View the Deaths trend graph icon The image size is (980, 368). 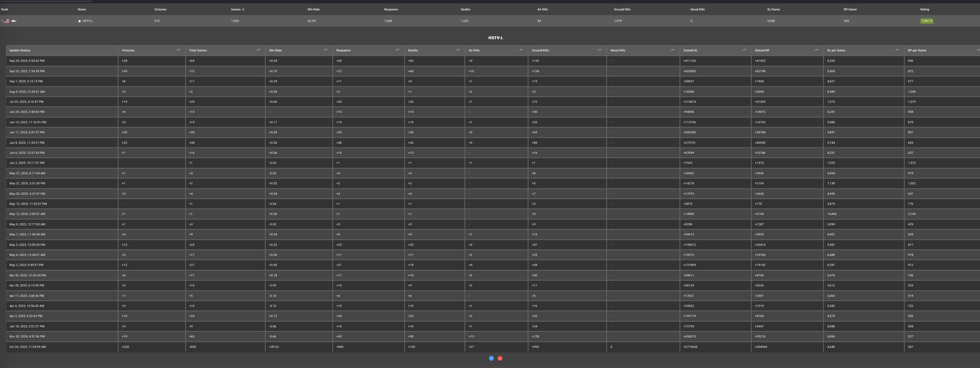pyautogui.click(x=458, y=50)
